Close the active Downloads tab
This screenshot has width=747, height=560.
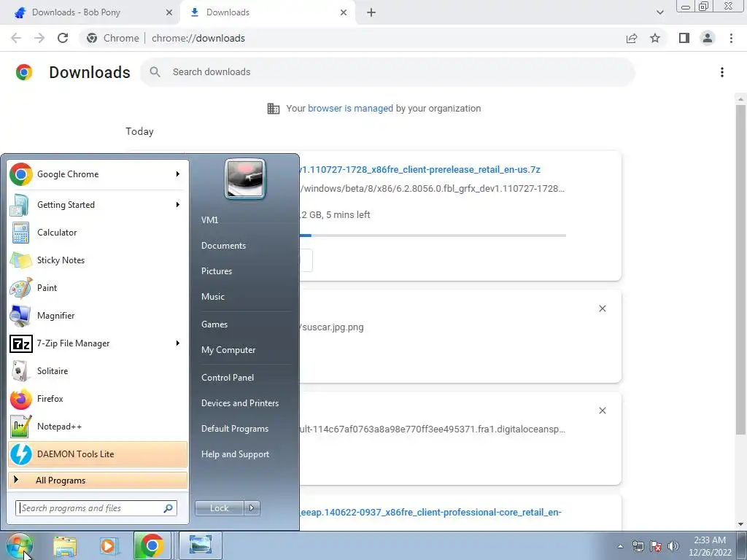[x=344, y=12]
